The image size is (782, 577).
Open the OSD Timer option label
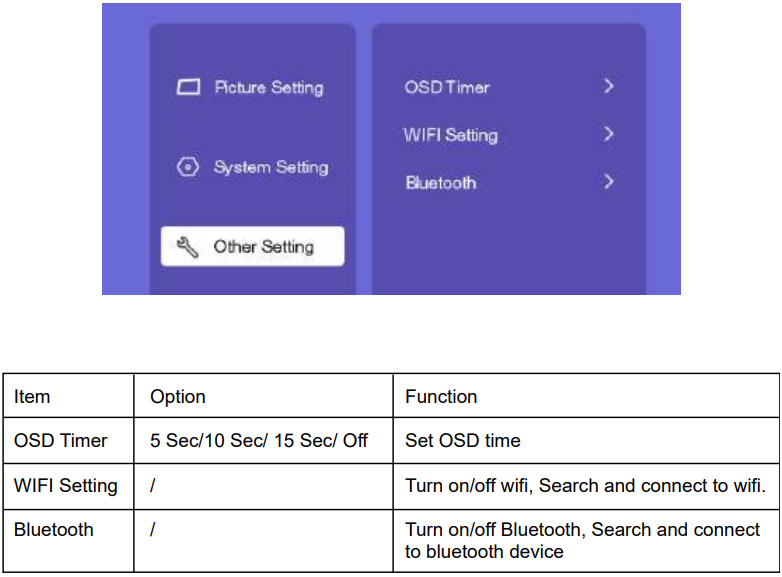[447, 87]
